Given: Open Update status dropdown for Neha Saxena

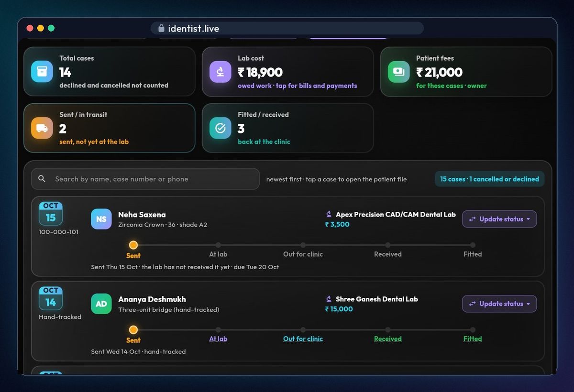Looking at the screenshot, I should tap(499, 219).
